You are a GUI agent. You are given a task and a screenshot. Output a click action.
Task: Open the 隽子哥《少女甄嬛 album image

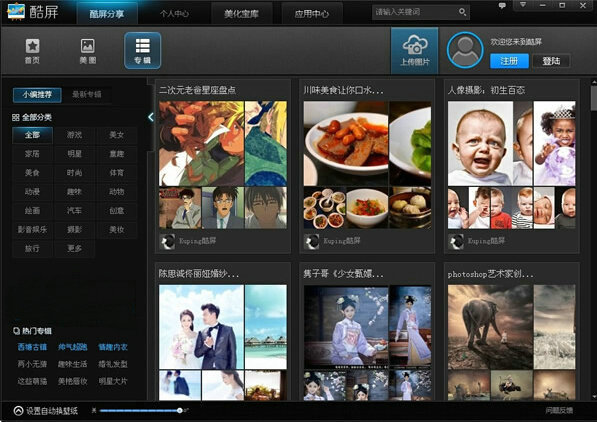346,327
